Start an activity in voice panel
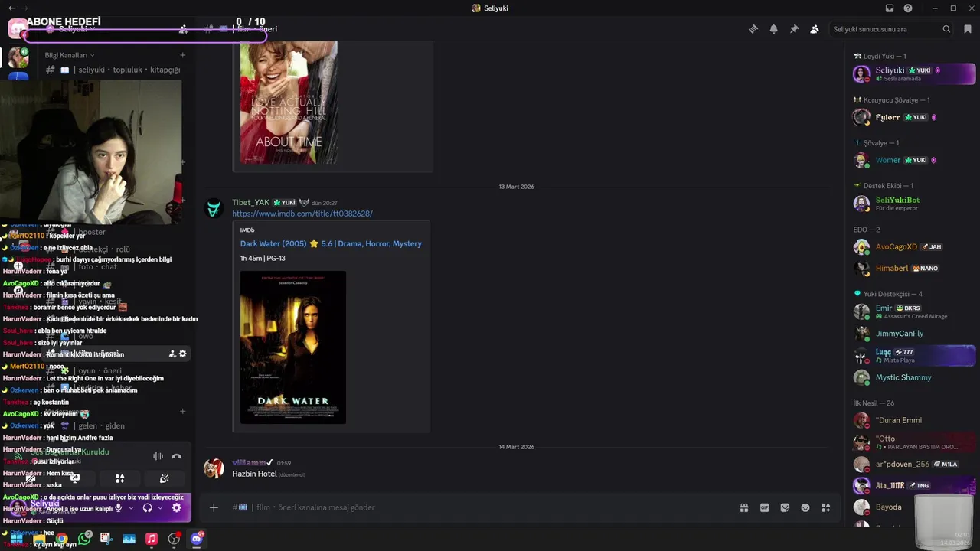The height and width of the screenshot is (551, 980). pyautogui.click(x=119, y=478)
